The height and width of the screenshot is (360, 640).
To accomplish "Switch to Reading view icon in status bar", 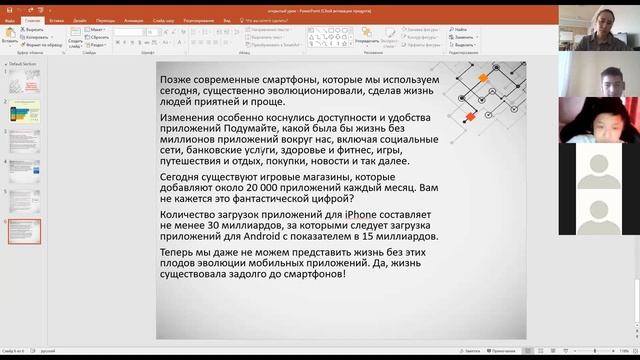I will tap(553, 351).
